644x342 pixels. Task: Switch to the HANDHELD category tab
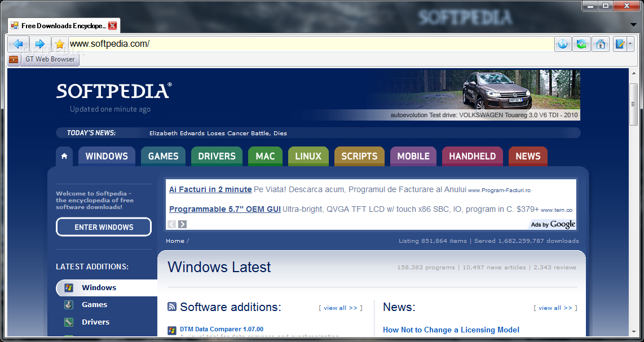[473, 157]
